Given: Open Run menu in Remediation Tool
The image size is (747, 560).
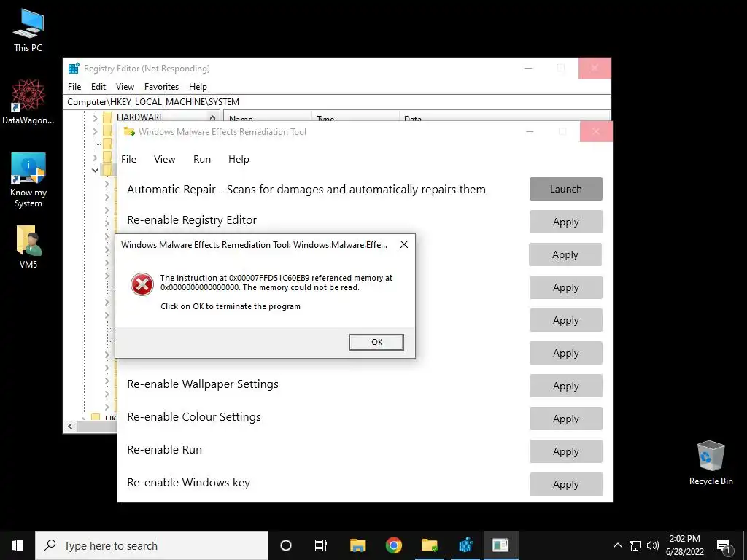Looking at the screenshot, I should pyautogui.click(x=202, y=159).
